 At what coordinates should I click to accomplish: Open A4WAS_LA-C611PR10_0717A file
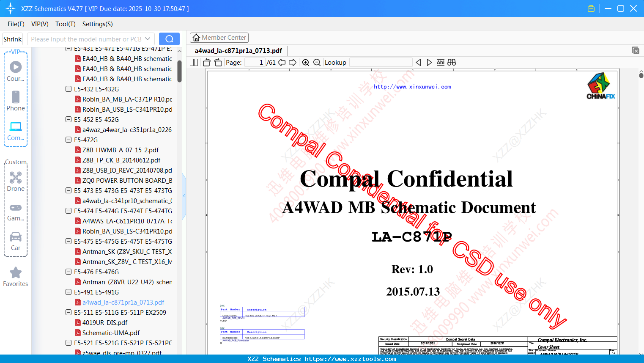click(x=127, y=221)
